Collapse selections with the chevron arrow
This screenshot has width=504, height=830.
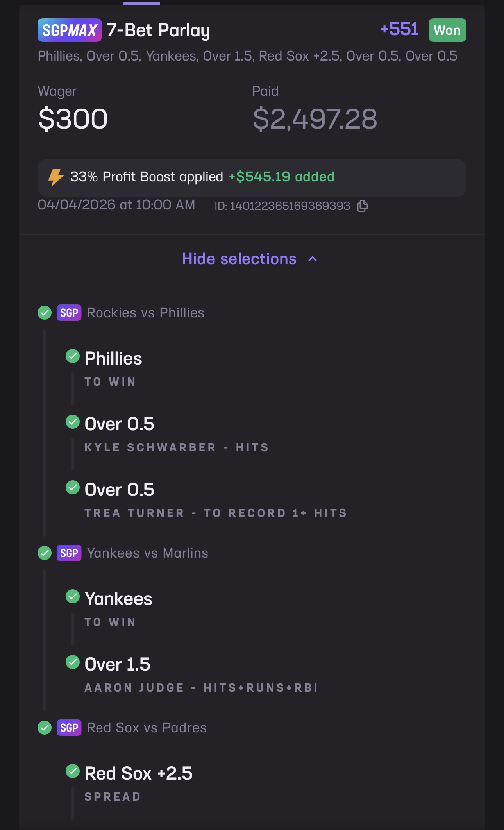tap(313, 259)
